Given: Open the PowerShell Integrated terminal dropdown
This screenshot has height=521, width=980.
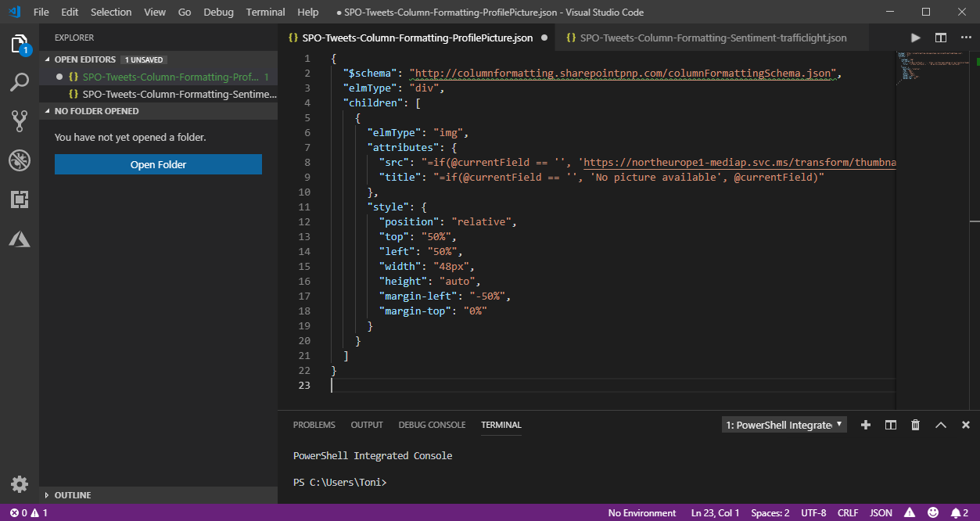Looking at the screenshot, I should coord(784,425).
